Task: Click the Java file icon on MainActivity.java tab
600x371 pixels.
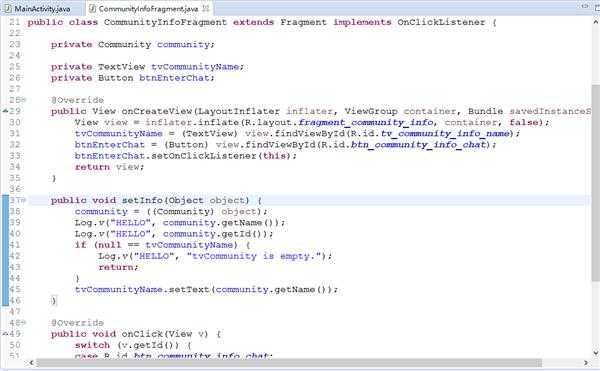Action: [7, 8]
